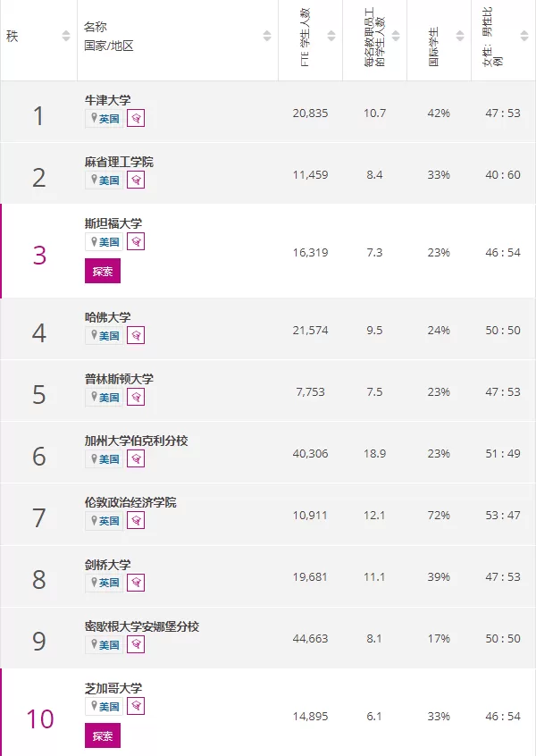The width and height of the screenshot is (536, 756).
Task: Sort table by rank column arrows
Action: tap(66, 36)
